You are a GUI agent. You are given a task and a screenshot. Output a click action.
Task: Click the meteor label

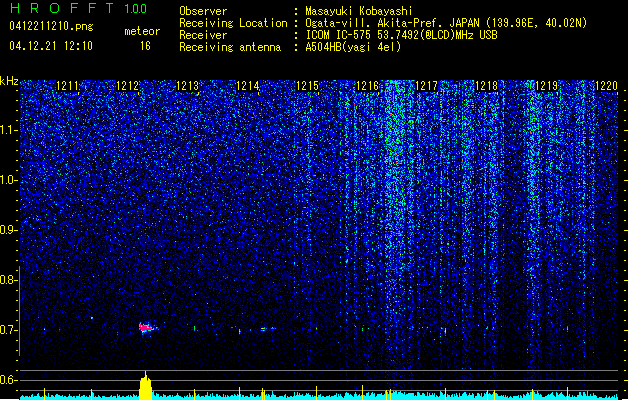pos(142,31)
